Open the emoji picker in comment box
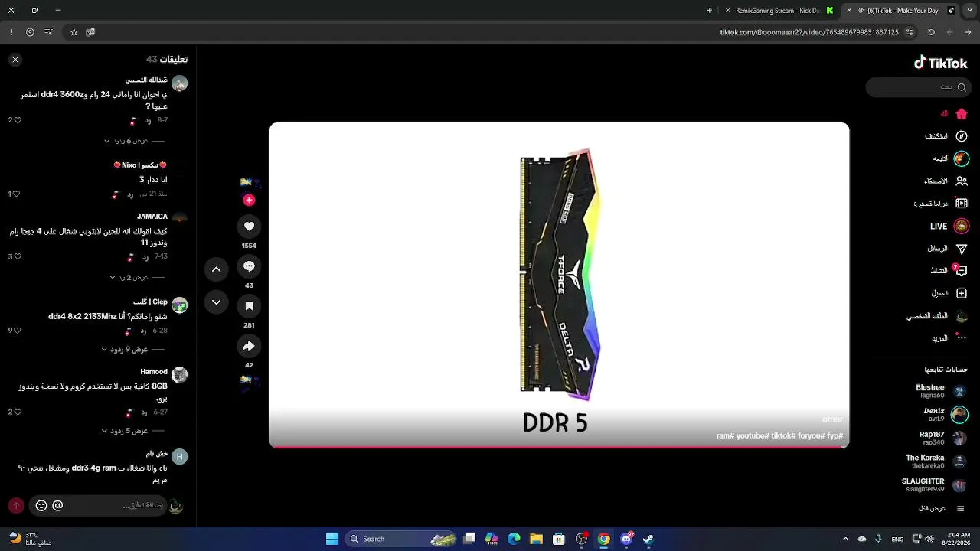Screen dimensions: 980x551 point(41,506)
